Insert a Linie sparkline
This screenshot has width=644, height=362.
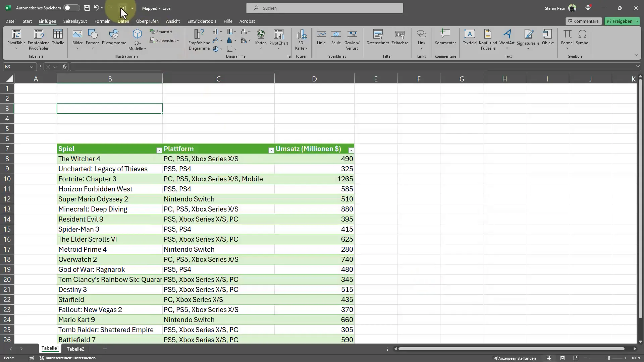pos(321,37)
